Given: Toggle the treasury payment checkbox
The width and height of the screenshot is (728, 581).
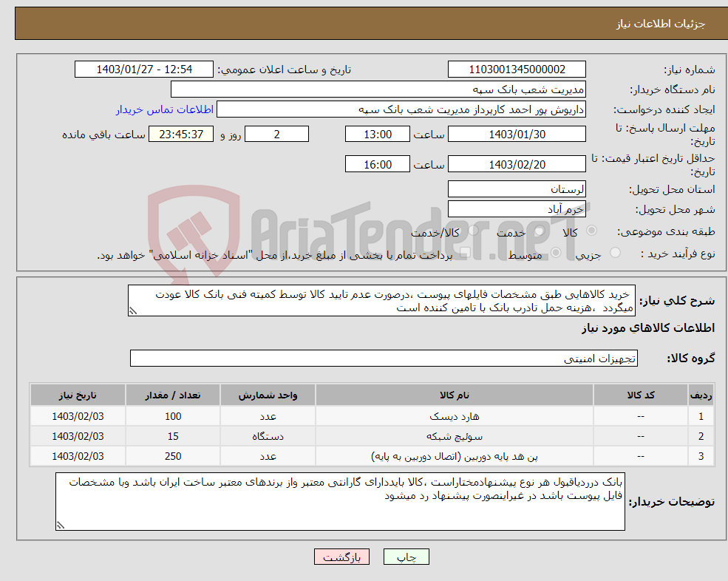Looking at the screenshot, I should click(465, 253).
